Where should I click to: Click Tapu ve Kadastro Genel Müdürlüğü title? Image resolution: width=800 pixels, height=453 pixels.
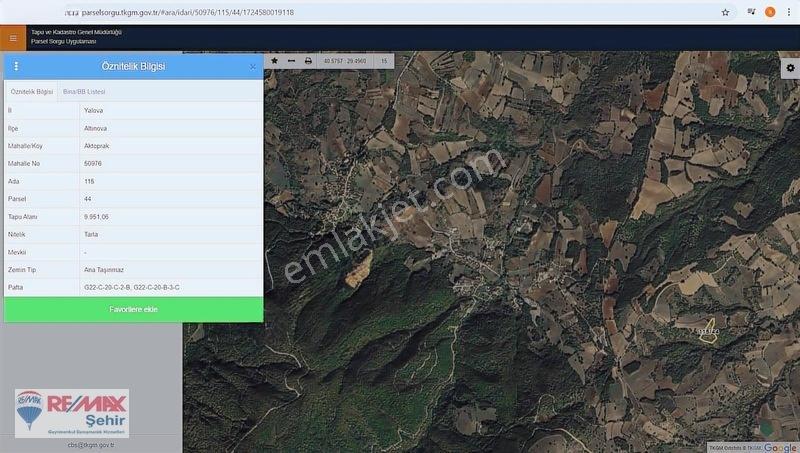pos(77,32)
